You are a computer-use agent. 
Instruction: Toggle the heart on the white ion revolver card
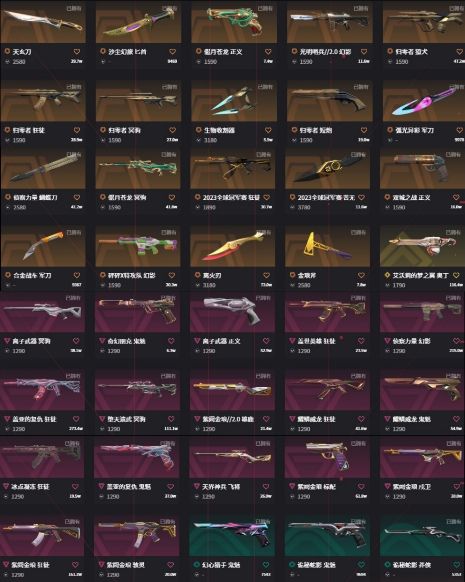pos(266,341)
